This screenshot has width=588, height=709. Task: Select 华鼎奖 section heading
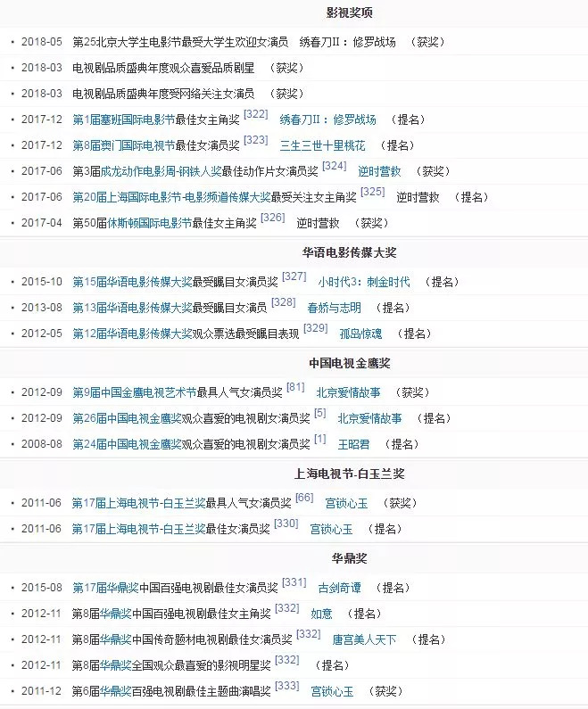(349, 558)
